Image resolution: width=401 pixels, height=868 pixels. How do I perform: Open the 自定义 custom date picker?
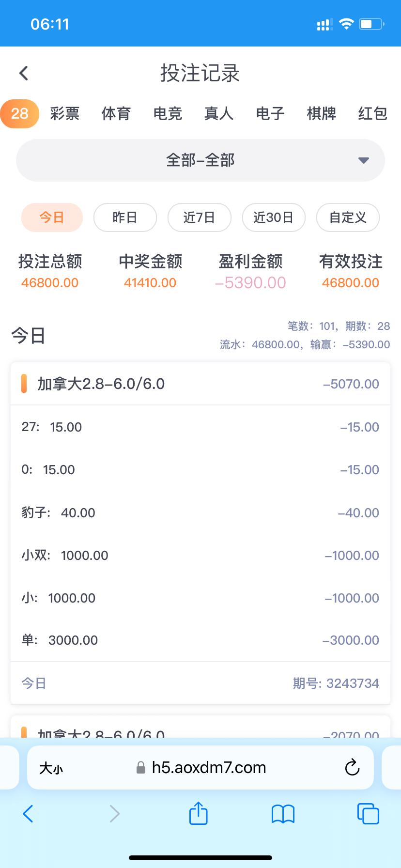pyautogui.click(x=348, y=217)
